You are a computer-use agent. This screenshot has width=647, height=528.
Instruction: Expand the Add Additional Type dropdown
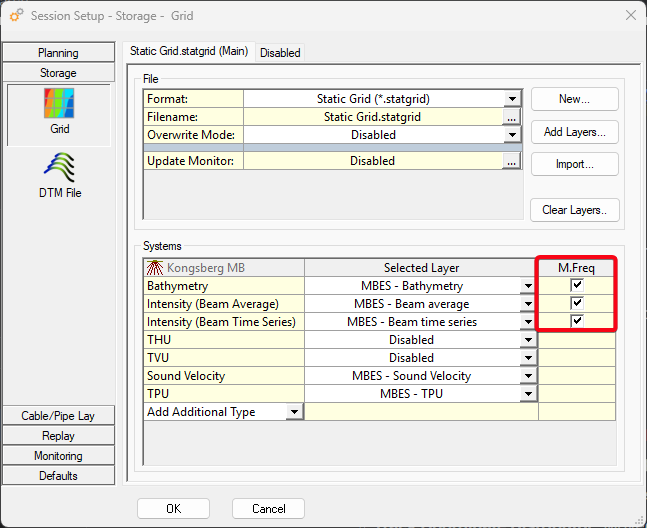(x=294, y=412)
